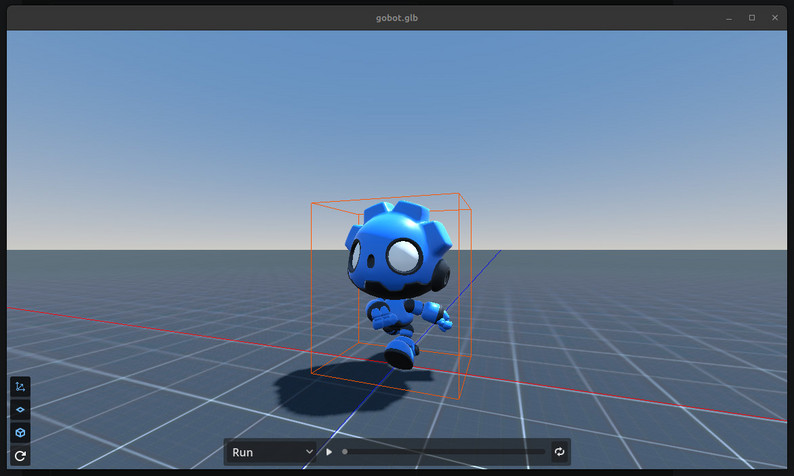Play the Run animation
Screen dimensions: 794x476
329,452
